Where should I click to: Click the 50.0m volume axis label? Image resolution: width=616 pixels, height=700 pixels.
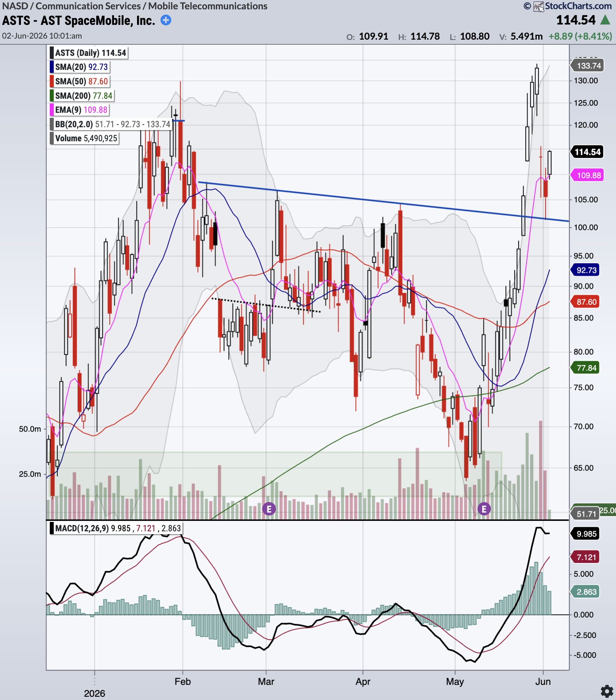[30, 429]
